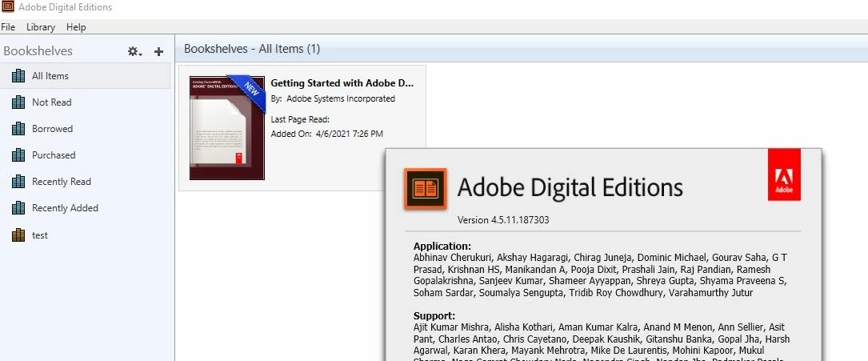This screenshot has height=361, width=868.
Task: Select the custom test bookshelf label
Action: [40, 235]
